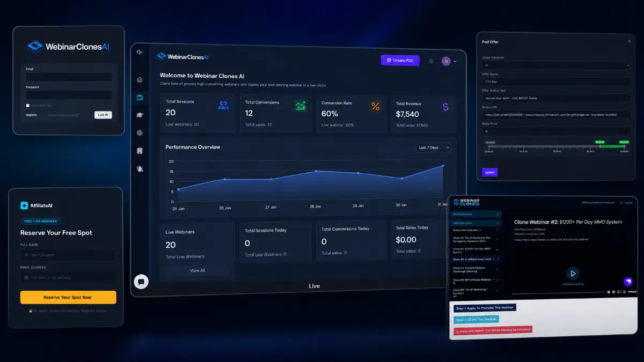
Task: Toggle the Remember me checkbox on login
Action: pos(28,106)
